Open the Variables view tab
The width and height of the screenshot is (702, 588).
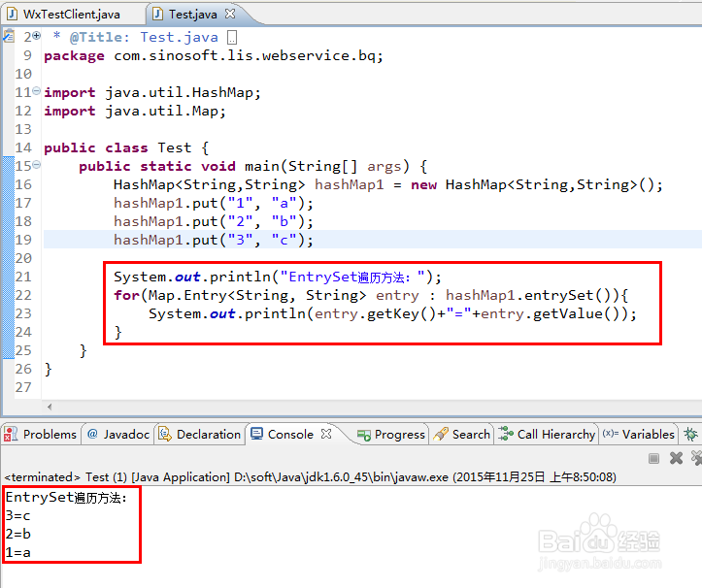pos(639,434)
